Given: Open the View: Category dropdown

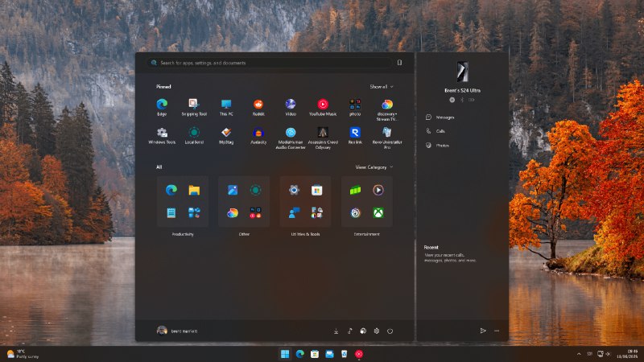Looking at the screenshot, I should pos(374,167).
